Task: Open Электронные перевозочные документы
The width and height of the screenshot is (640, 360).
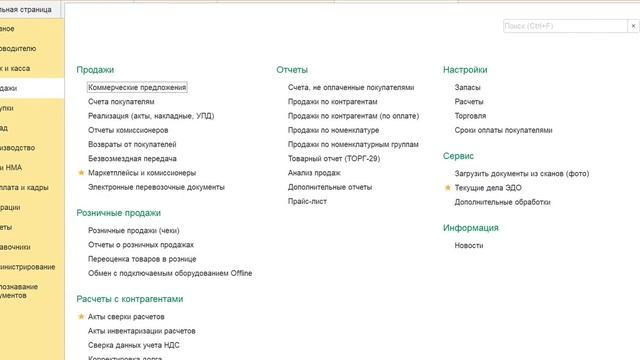Action: pyautogui.click(x=156, y=187)
